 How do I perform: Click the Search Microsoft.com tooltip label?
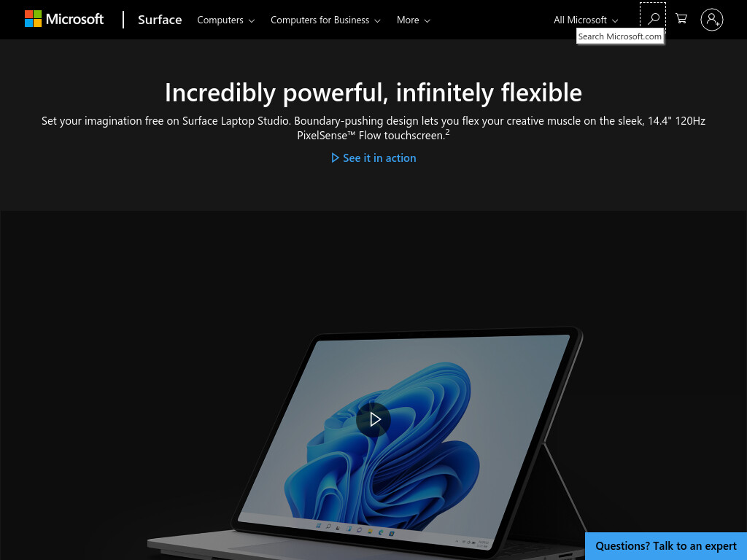coord(620,36)
